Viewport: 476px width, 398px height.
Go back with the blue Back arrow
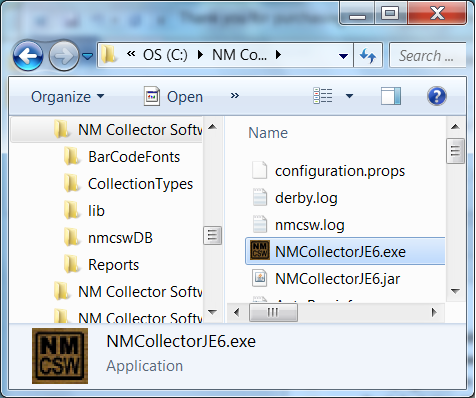(x=28, y=56)
